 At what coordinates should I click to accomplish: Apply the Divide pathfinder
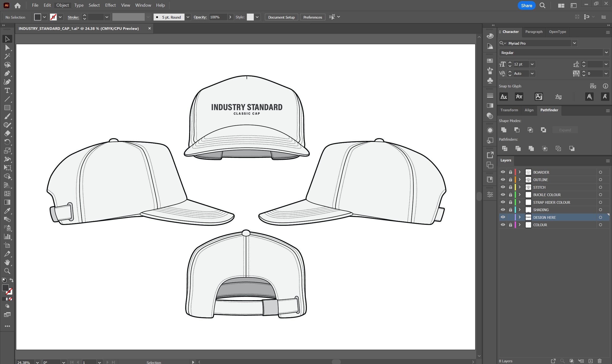click(x=505, y=148)
